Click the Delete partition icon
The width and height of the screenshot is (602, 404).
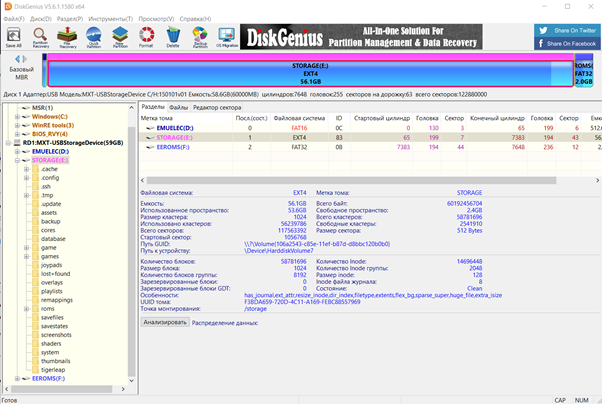tap(173, 37)
